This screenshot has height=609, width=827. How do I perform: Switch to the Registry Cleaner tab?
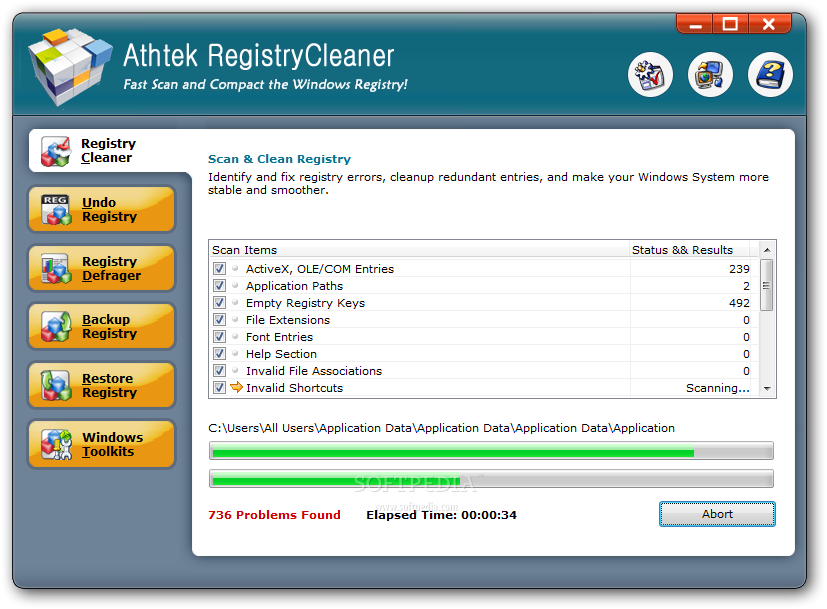[110, 151]
